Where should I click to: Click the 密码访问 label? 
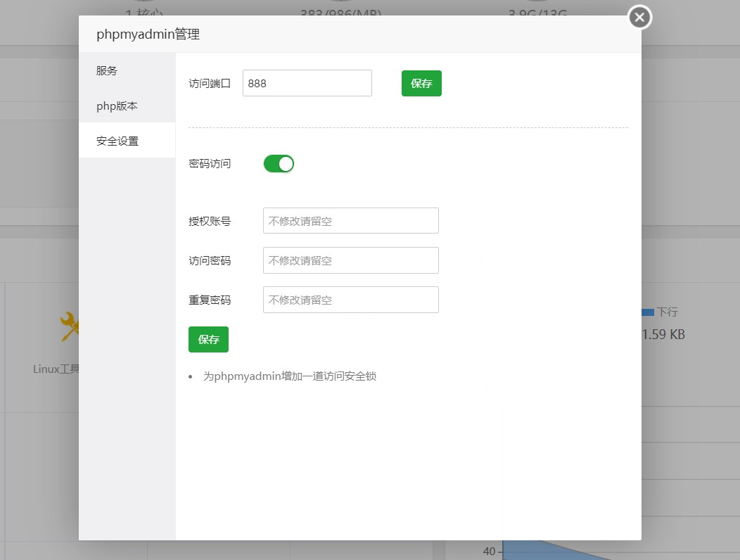click(x=210, y=164)
